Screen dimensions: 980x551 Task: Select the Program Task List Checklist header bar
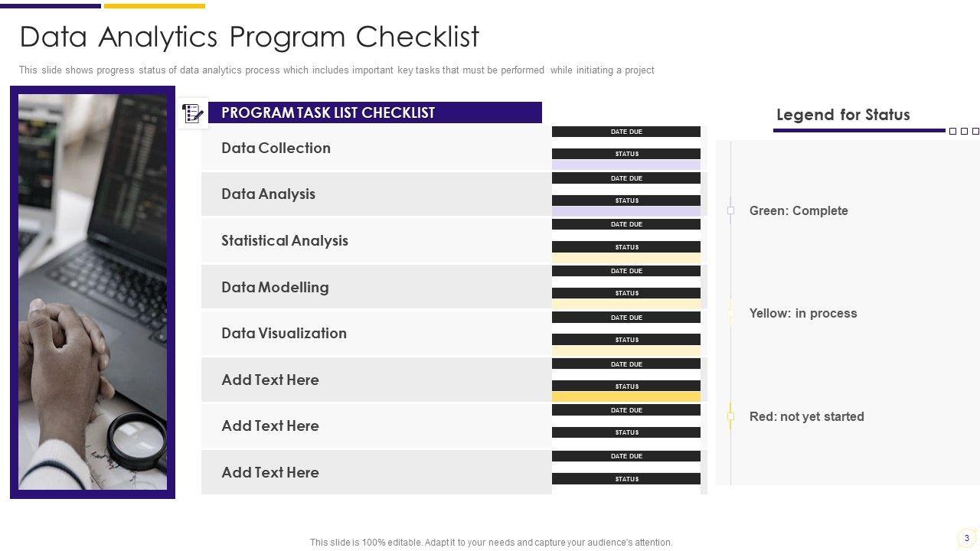click(x=374, y=112)
